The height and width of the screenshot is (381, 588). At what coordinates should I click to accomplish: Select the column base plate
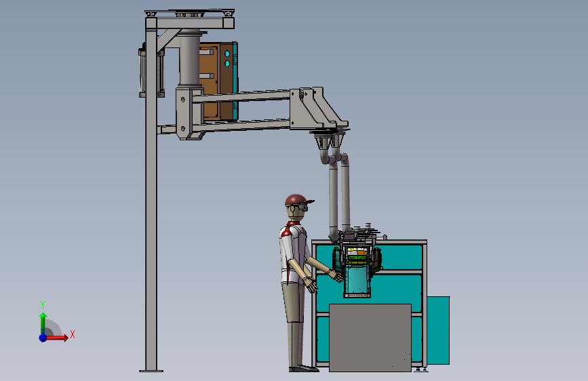[151, 371]
